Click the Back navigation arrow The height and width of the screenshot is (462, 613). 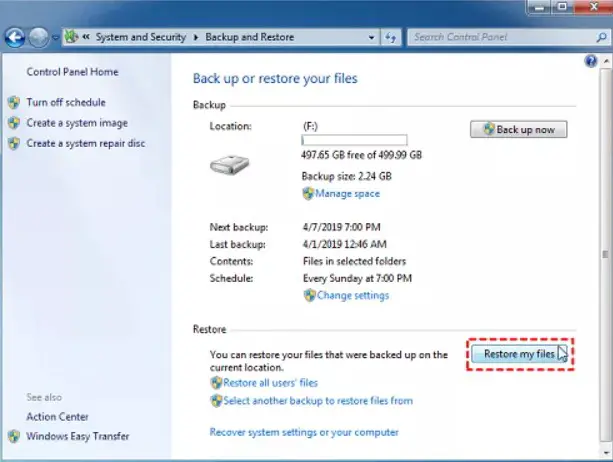coord(15,38)
